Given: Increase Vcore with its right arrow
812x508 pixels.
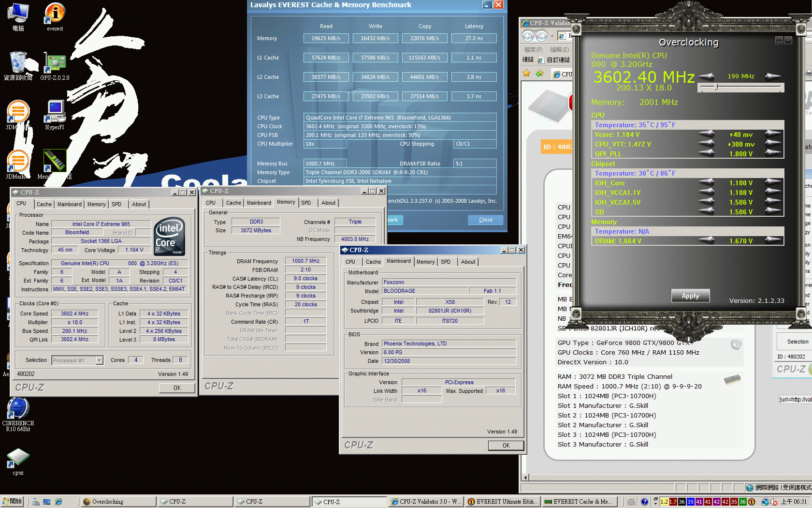Looking at the screenshot, I should (773, 134).
